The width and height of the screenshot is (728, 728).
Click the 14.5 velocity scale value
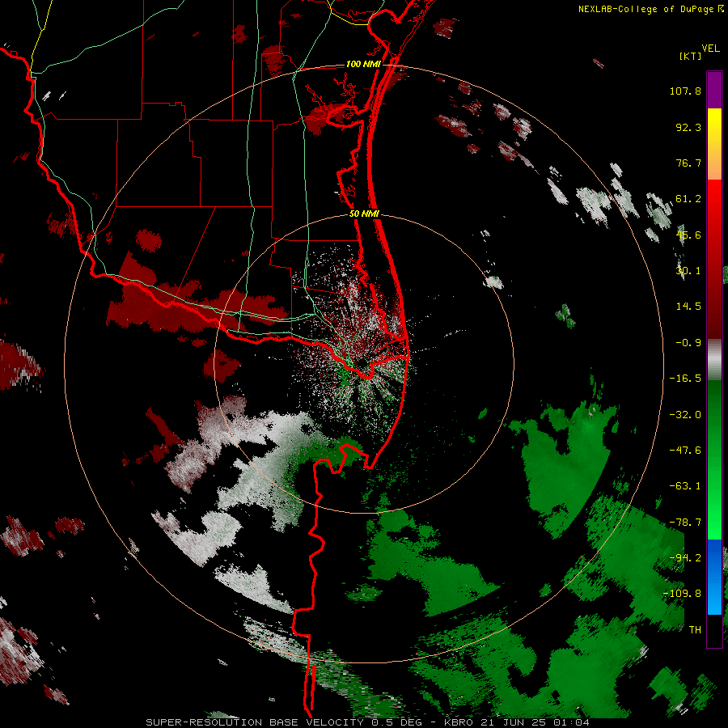click(x=688, y=307)
